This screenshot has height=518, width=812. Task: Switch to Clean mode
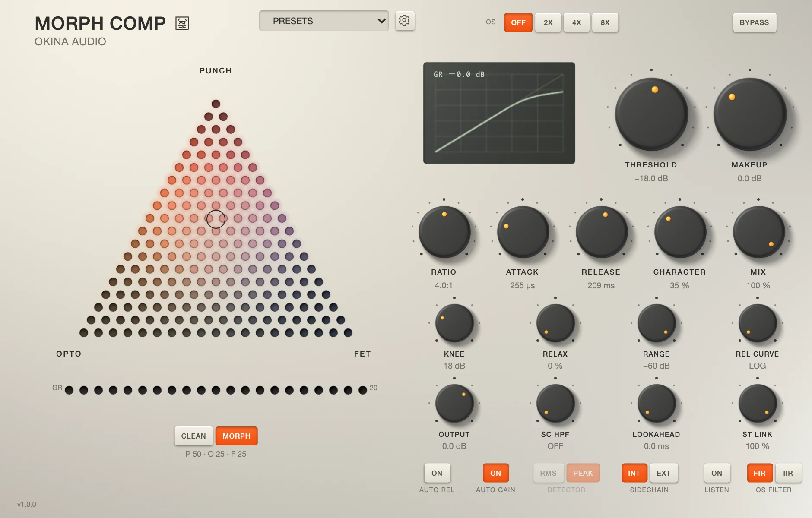coord(193,436)
